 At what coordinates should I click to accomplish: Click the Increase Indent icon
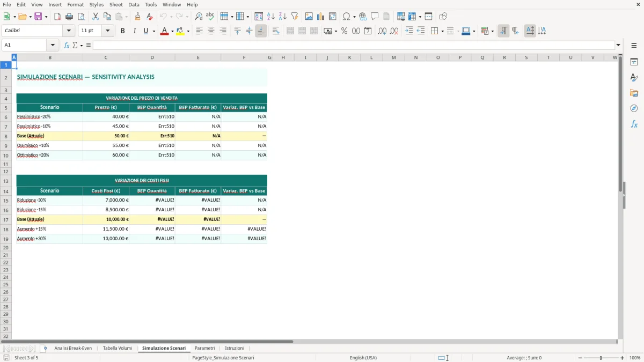(409, 31)
